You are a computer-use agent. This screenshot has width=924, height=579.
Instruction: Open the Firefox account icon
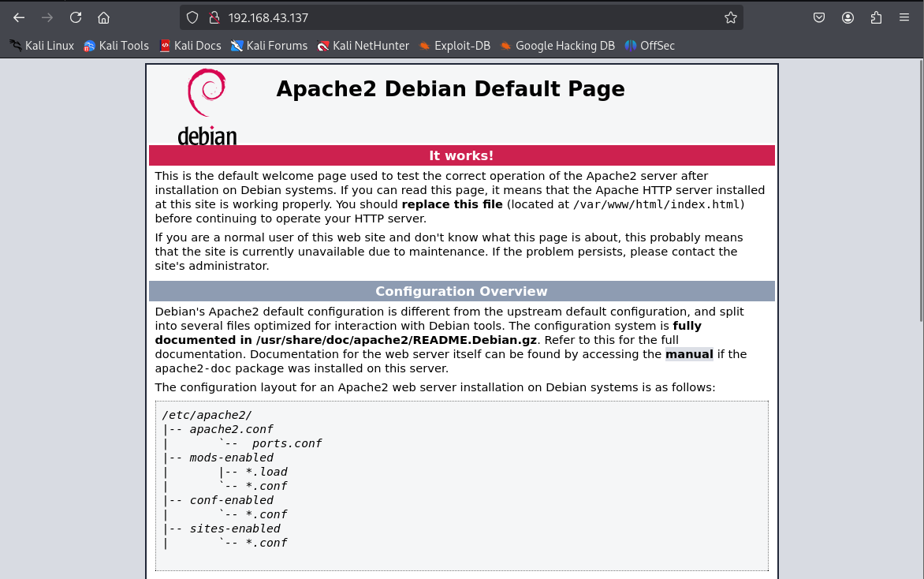(x=848, y=17)
